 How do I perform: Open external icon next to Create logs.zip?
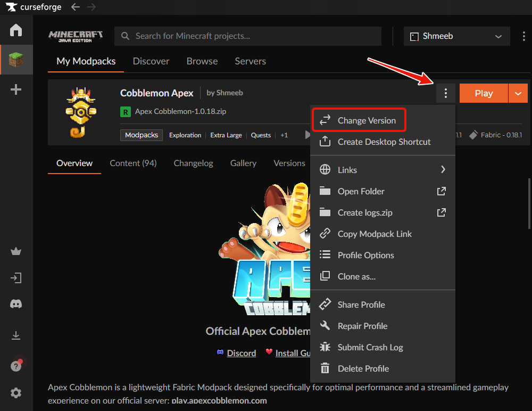point(441,212)
